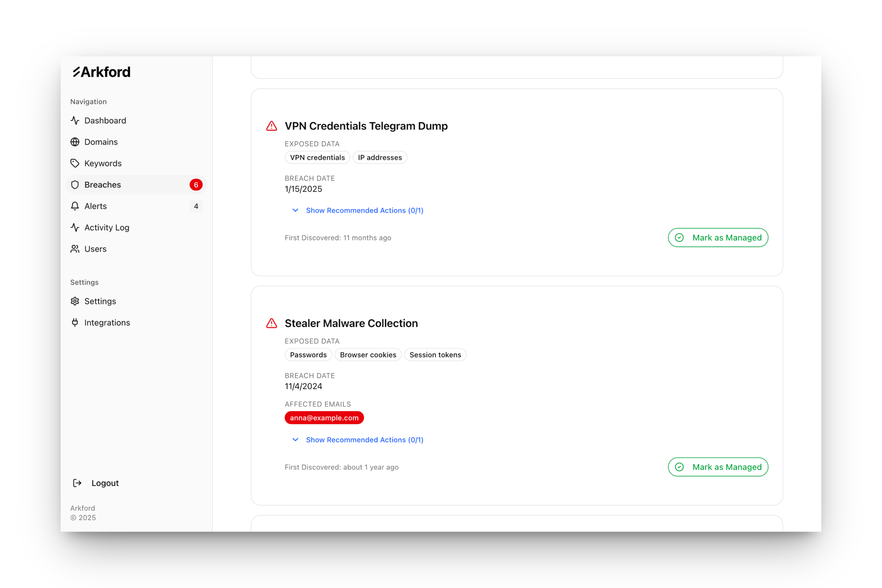This screenshot has height=588, width=882.
Task: Show Recommended Actions for Stealer Malware Collection
Action: point(364,440)
